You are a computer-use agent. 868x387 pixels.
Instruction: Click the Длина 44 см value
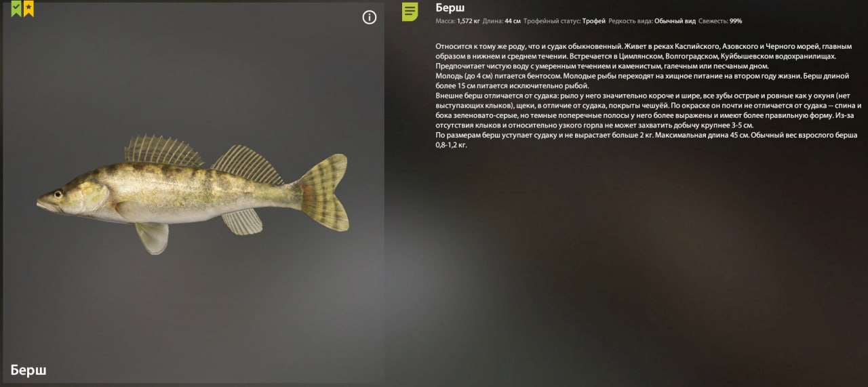pos(502,21)
